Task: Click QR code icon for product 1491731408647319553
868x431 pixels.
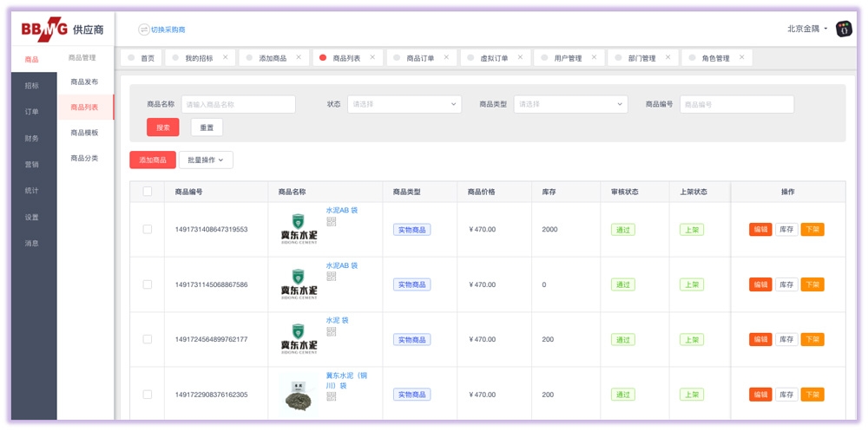Action: coord(331,221)
